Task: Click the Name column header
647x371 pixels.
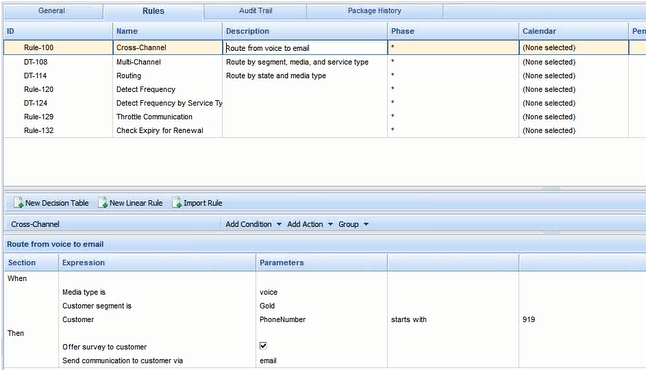Action: tap(168, 31)
